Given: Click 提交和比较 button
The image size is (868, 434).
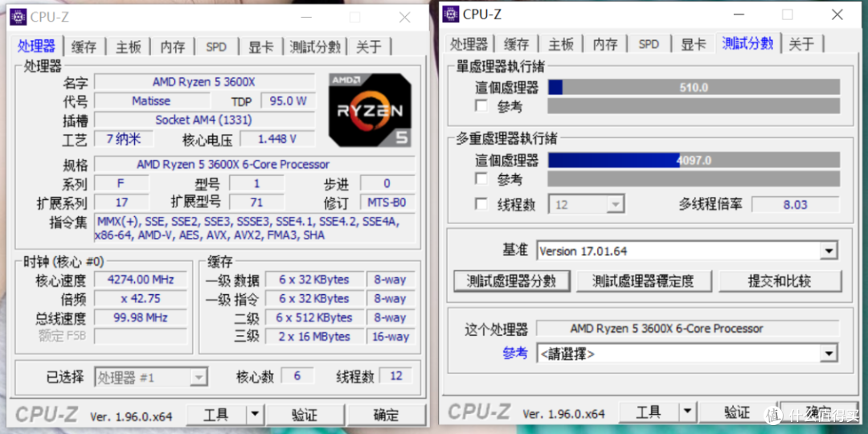Looking at the screenshot, I should click(780, 280).
